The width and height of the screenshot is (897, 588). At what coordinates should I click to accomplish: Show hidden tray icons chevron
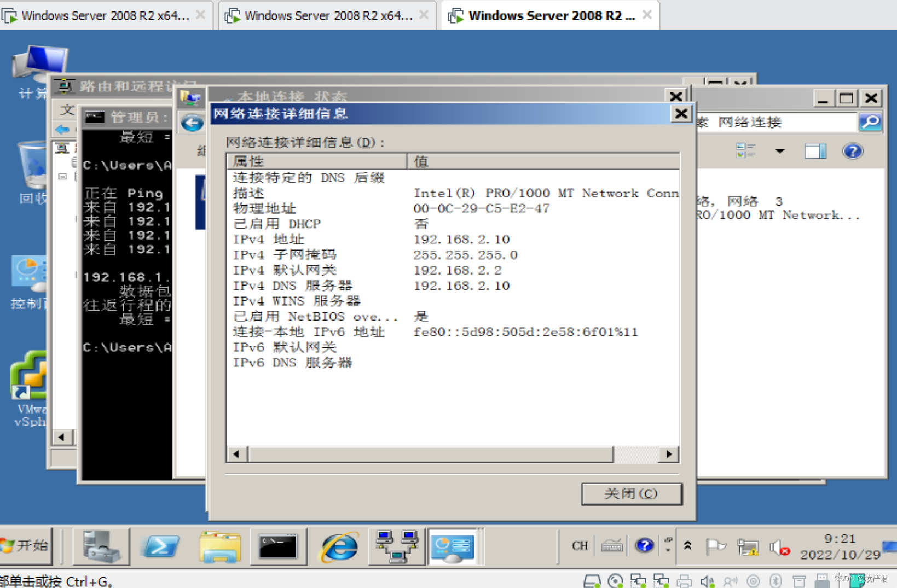[687, 545]
